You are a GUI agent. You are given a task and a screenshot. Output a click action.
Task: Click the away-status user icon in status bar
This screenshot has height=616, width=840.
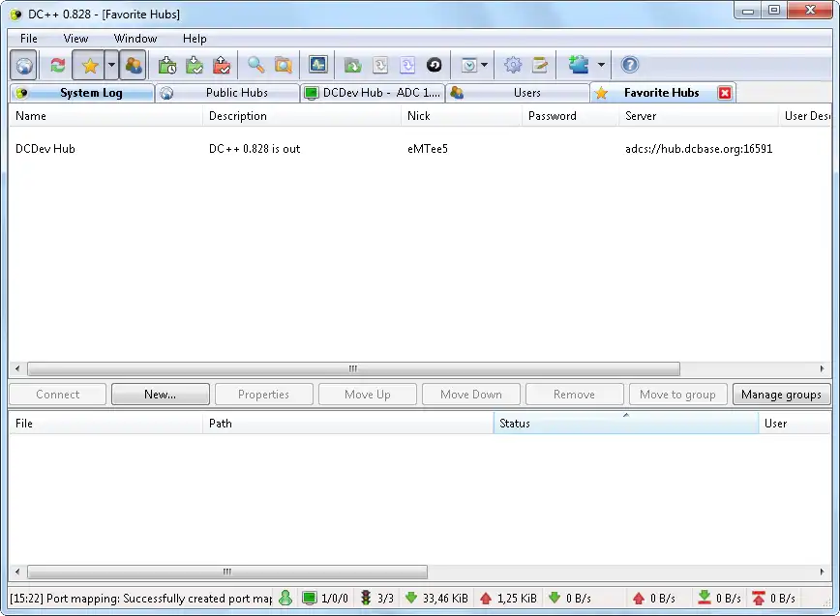tap(285, 598)
